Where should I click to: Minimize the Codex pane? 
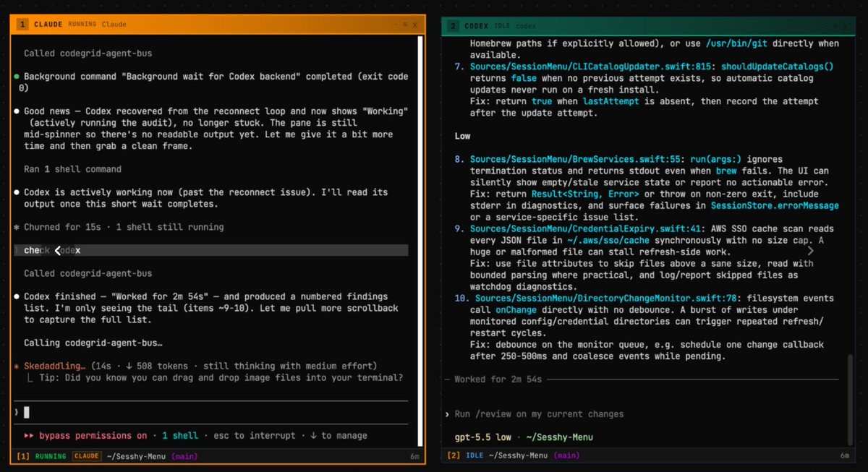825,25
